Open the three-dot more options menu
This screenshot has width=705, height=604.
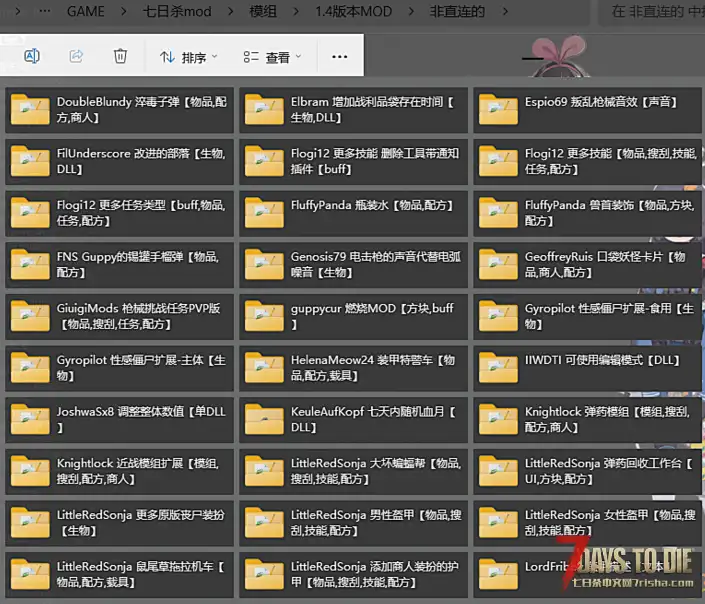[339, 57]
